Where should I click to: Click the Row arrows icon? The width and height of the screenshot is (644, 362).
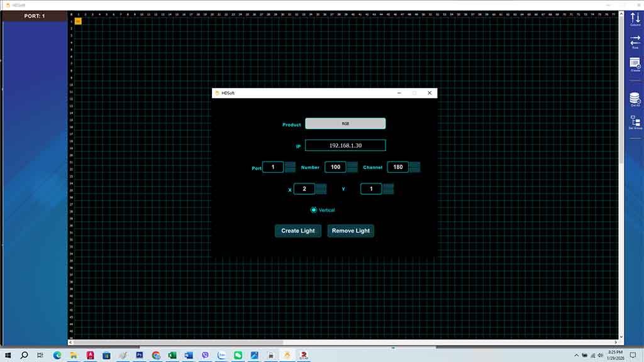[x=635, y=41]
